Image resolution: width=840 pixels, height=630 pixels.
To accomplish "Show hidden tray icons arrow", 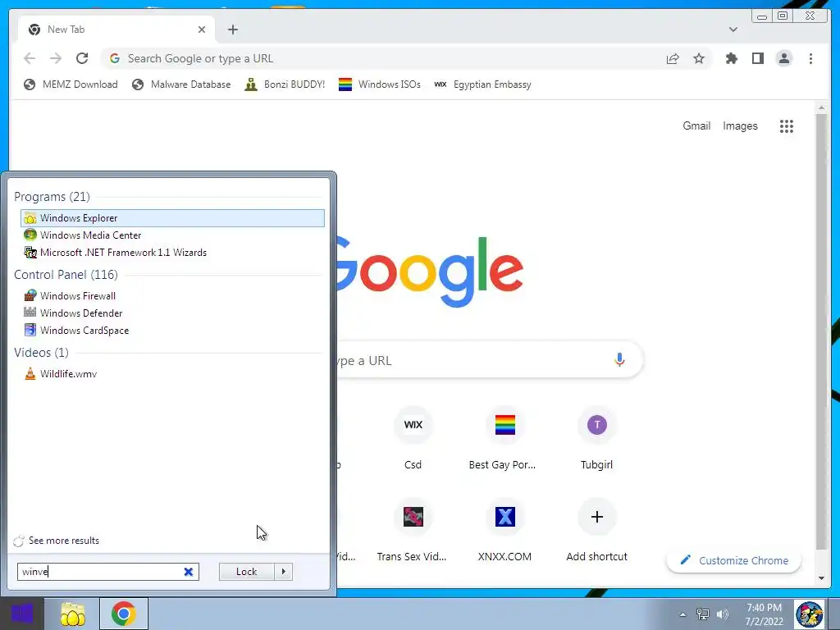I will click(x=682, y=614).
